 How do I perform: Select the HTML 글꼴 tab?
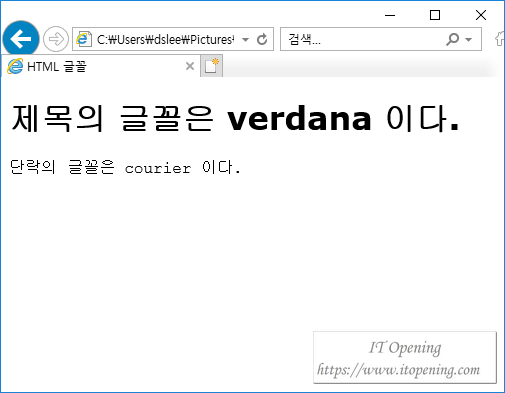click(x=101, y=66)
